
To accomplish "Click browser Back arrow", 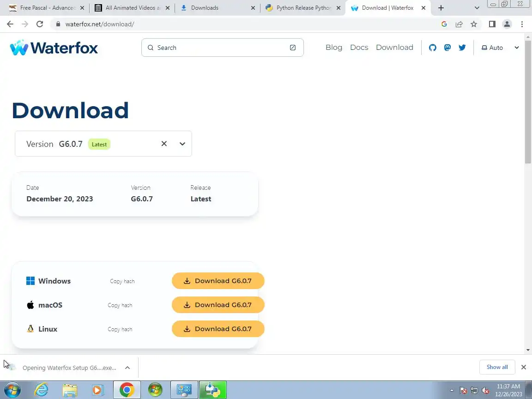I will (10, 24).
